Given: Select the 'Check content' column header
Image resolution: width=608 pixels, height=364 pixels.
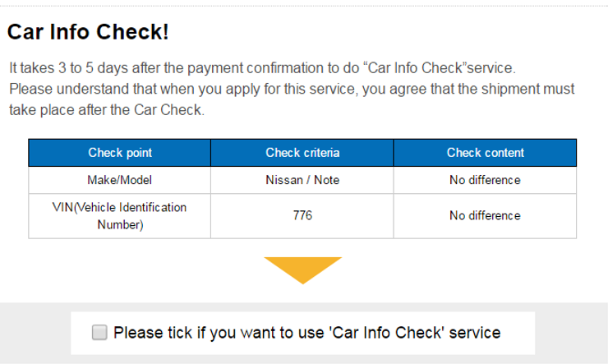Looking at the screenshot, I should point(485,153).
